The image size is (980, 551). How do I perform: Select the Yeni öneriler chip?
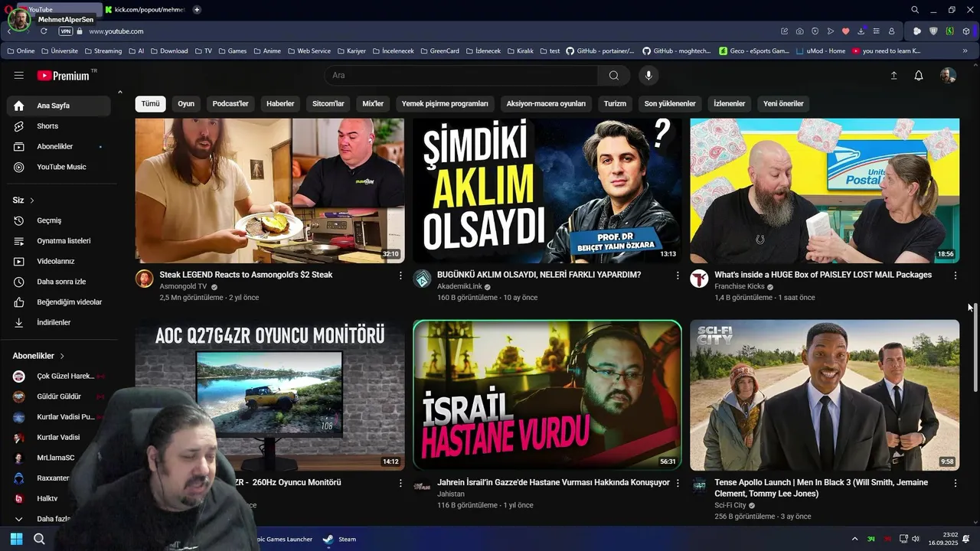click(x=783, y=104)
